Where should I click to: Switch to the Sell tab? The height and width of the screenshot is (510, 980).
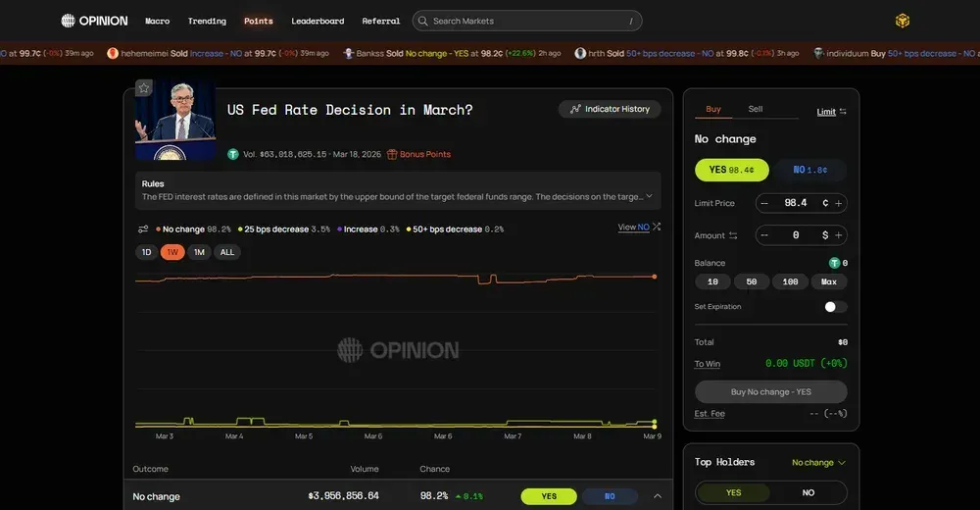point(755,109)
